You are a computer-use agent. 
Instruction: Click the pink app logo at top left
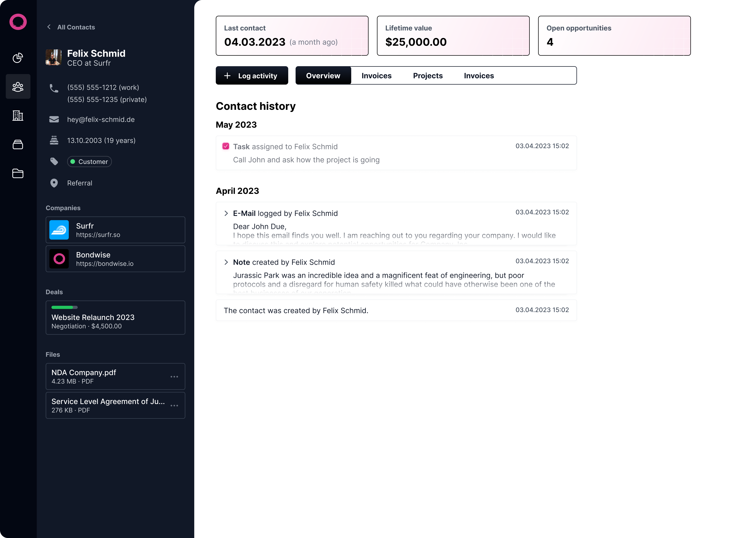tap(18, 22)
